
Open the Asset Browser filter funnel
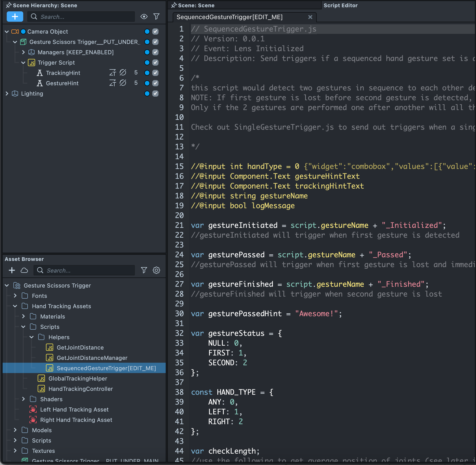[x=144, y=270]
